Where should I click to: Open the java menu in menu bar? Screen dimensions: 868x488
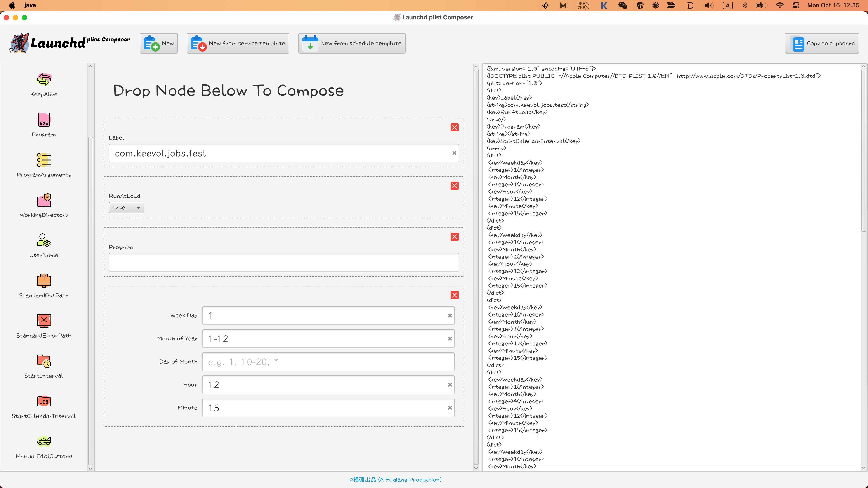coord(30,5)
